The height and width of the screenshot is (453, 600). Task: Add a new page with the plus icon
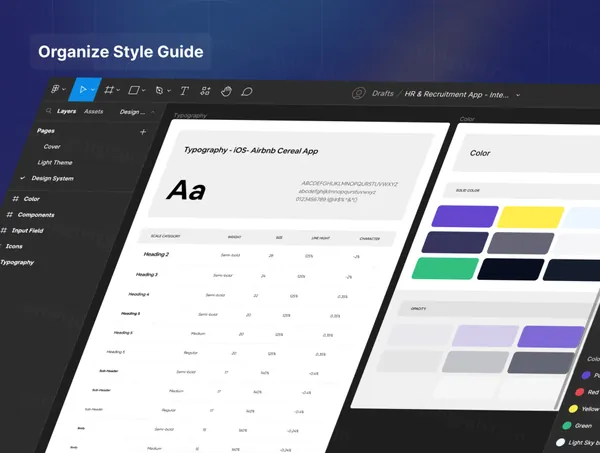pos(143,131)
